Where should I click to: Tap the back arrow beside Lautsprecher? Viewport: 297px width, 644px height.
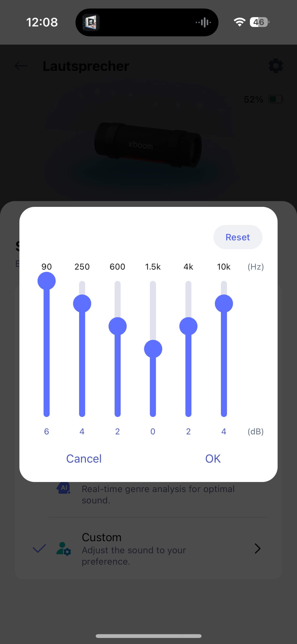tap(21, 66)
